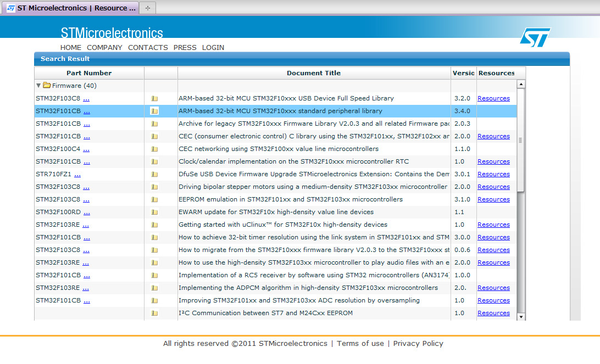This screenshot has width=600, height=364.
Task: Open document icon for How to migrate firmware row
Action: click(154, 250)
